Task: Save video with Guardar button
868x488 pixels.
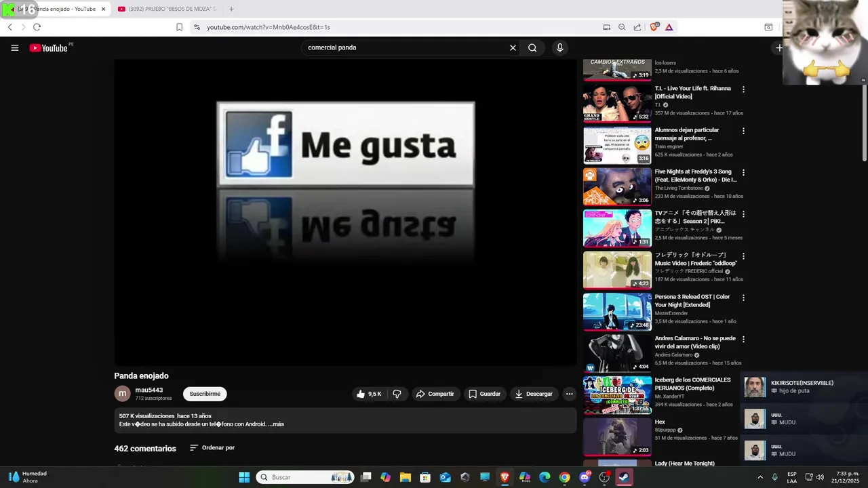Action: tap(484, 394)
